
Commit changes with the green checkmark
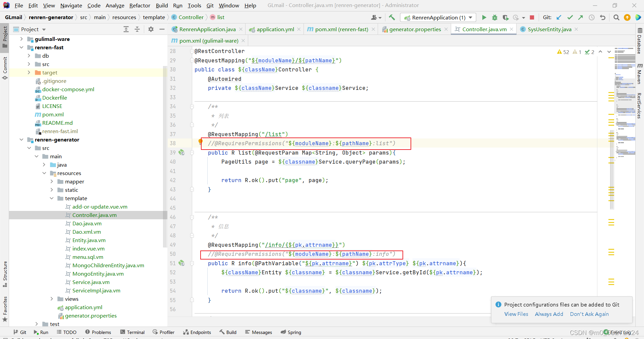coord(570,17)
